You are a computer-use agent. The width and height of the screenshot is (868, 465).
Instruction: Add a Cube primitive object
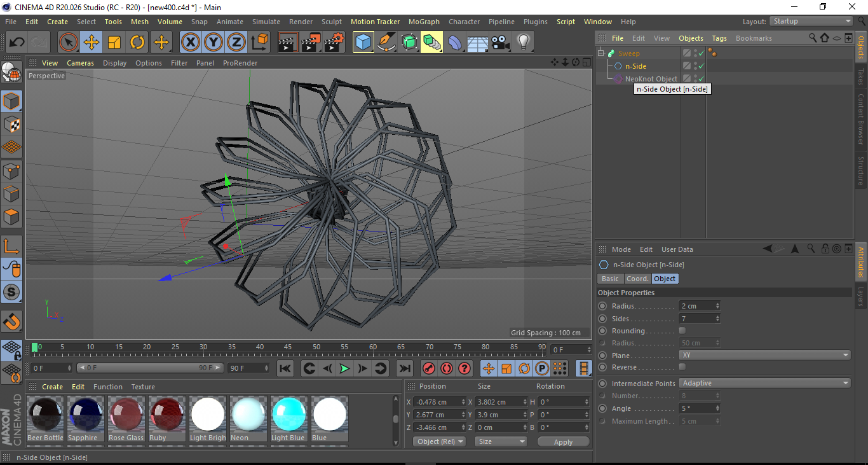pyautogui.click(x=363, y=43)
